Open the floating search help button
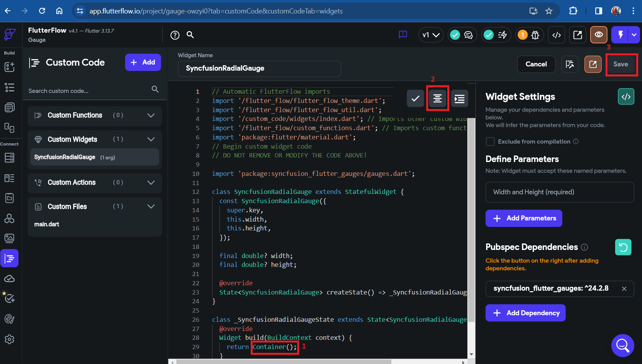Image resolution: width=642 pixels, height=364 pixels. [622, 346]
